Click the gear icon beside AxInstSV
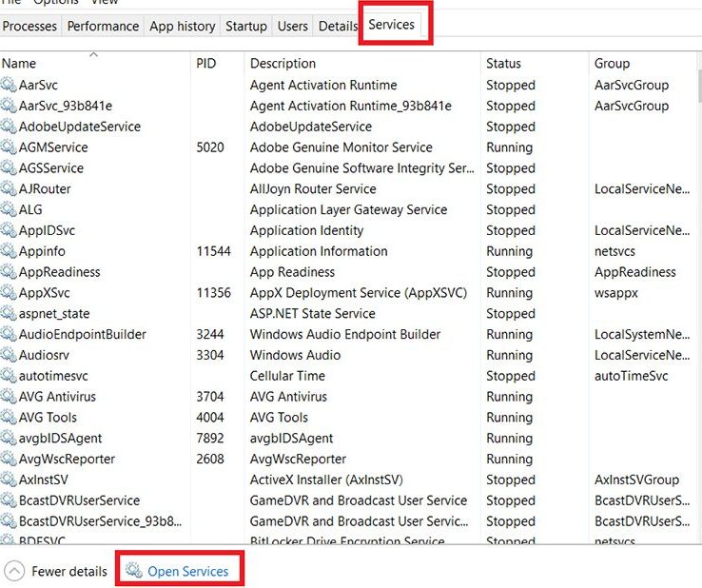Image resolution: width=702 pixels, height=588 pixels. (x=9, y=480)
